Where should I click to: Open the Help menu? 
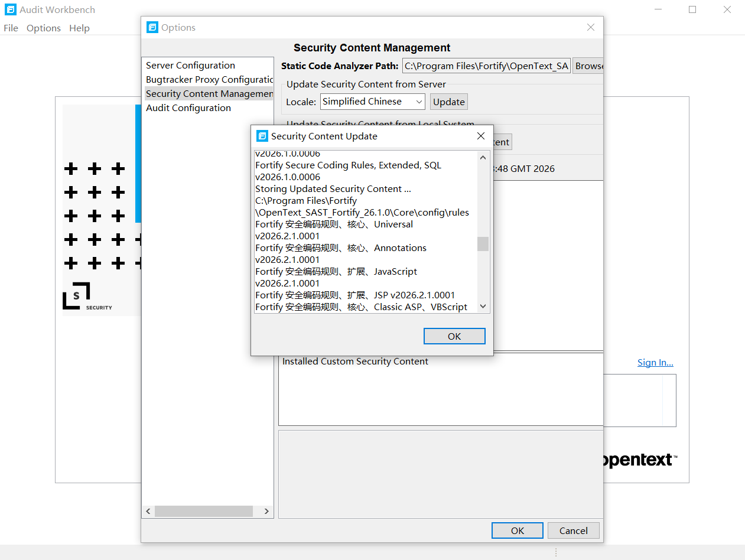79,28
